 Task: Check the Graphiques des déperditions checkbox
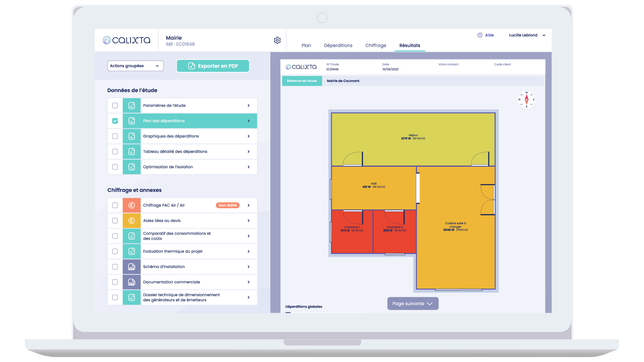click(115, 136)
